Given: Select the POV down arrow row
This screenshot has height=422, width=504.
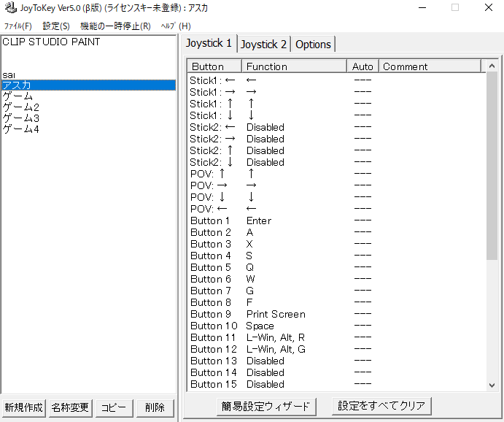Looking at the screenshot, I should [336, 197].
